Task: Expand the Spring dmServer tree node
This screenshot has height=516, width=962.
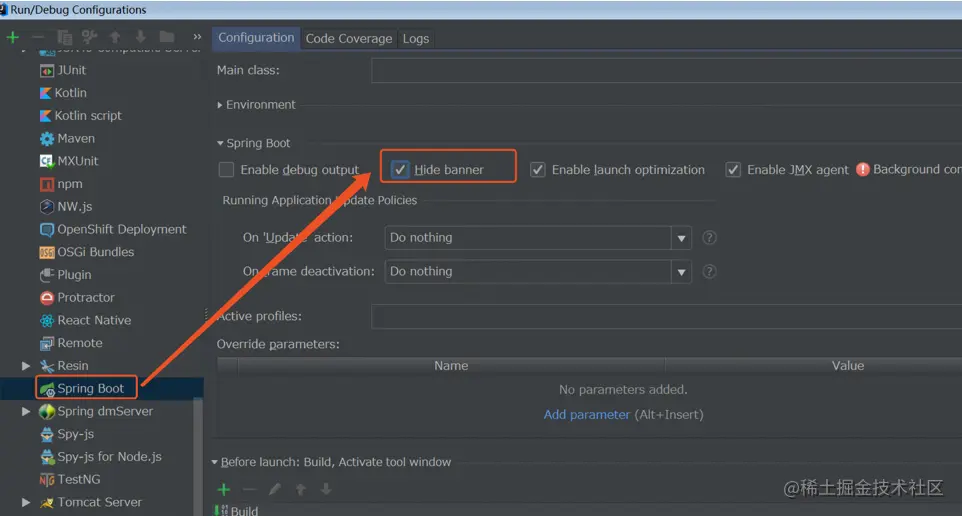Action: pos(26,411)
